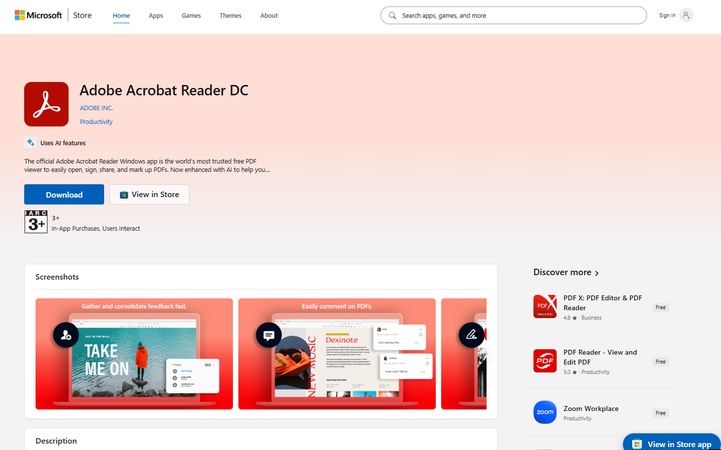Open the About tab
Screen dimensions: 721x450
269,16
